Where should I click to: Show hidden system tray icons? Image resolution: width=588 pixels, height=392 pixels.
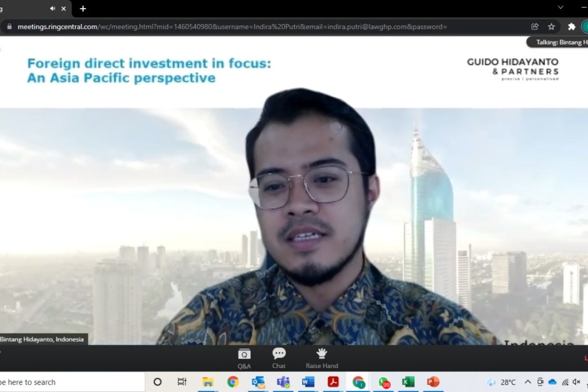[x=528, y=382]
